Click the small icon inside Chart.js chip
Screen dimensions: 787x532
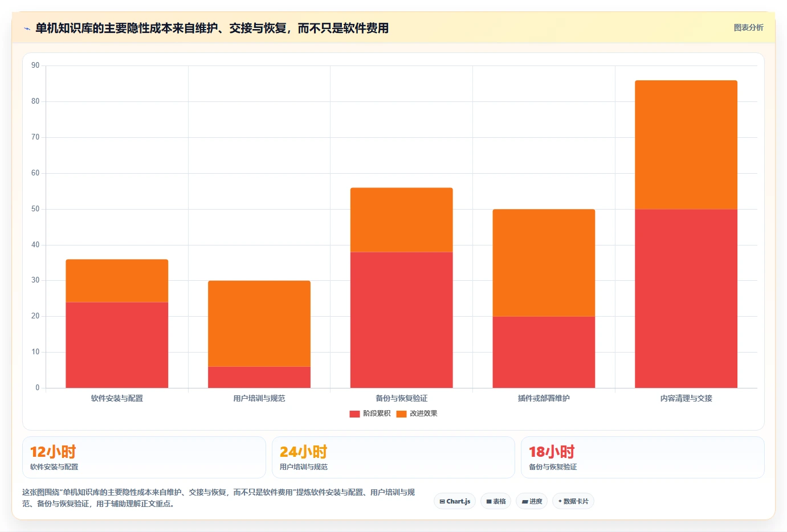tap(442, 502)
